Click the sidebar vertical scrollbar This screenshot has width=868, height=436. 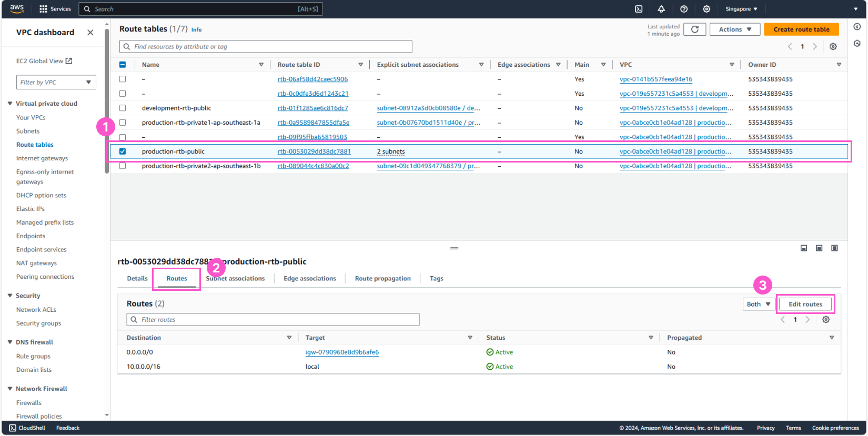point(107,101)
